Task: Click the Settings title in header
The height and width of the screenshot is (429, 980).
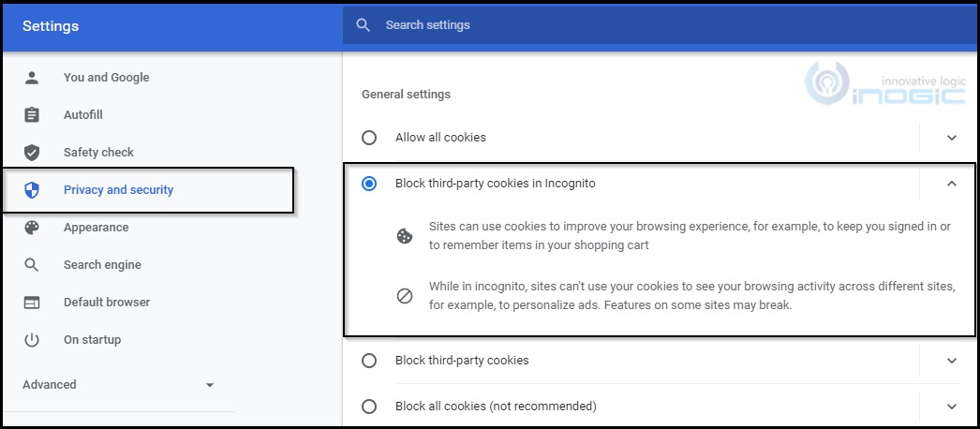Action: tap(51, 26)
